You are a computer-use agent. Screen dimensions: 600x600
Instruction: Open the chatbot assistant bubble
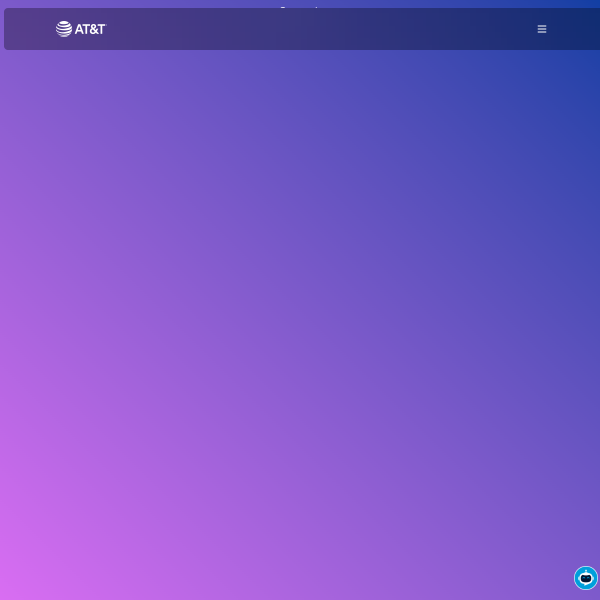(586, 578)
